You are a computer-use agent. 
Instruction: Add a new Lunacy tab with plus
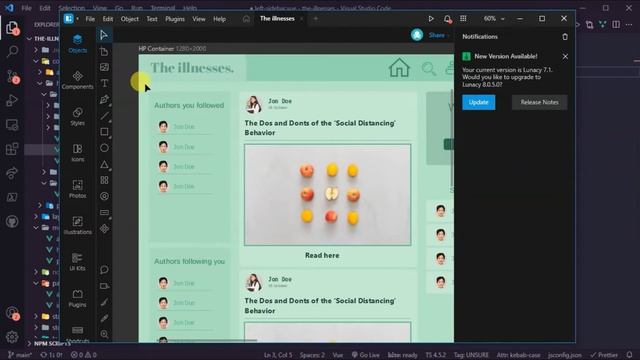pos(316,19)
